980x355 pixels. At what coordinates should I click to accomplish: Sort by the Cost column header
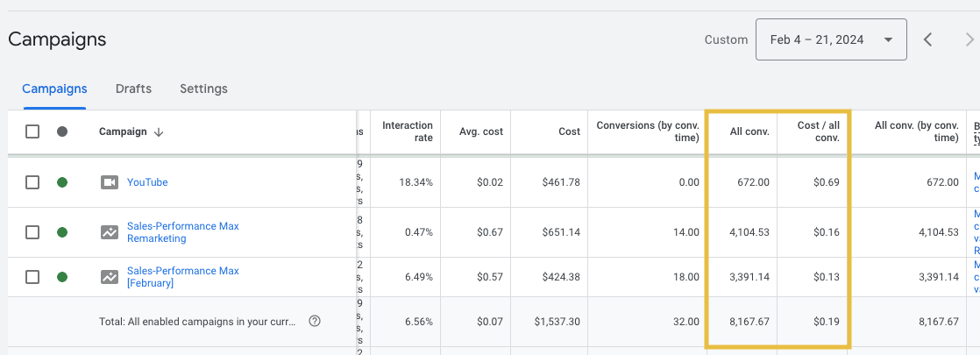(569, 131)
